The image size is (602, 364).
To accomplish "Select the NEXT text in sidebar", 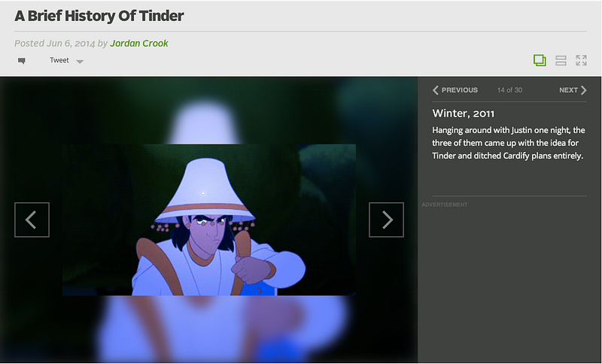I will pos(568,90).
